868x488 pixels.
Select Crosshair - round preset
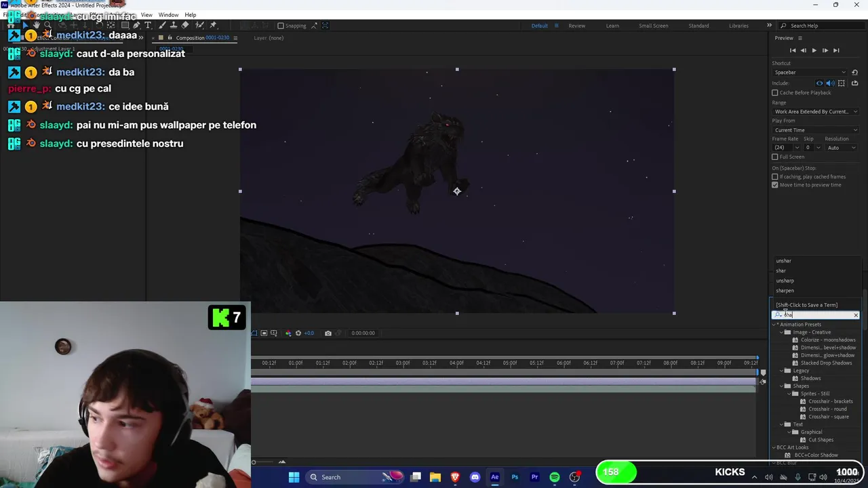coord(827,409)
